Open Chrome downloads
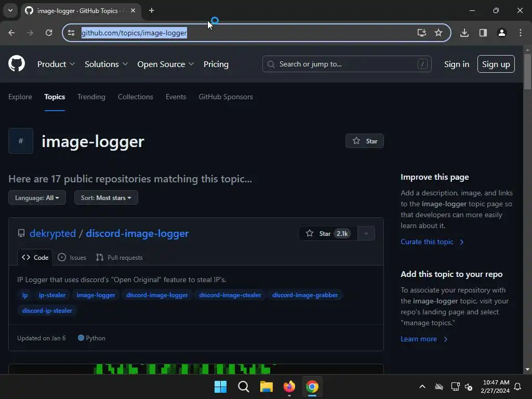Image resolution: width=532 pixels, height=399 pixels. pos(464,33)
